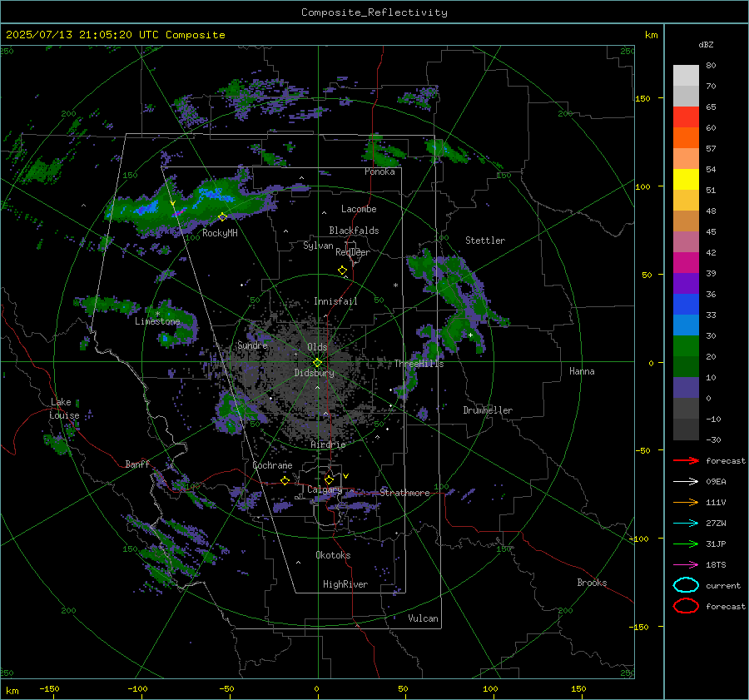Click the blue storm core west of RockyMH
Screen dimensions: 749x700
click(x=147, y=208)
